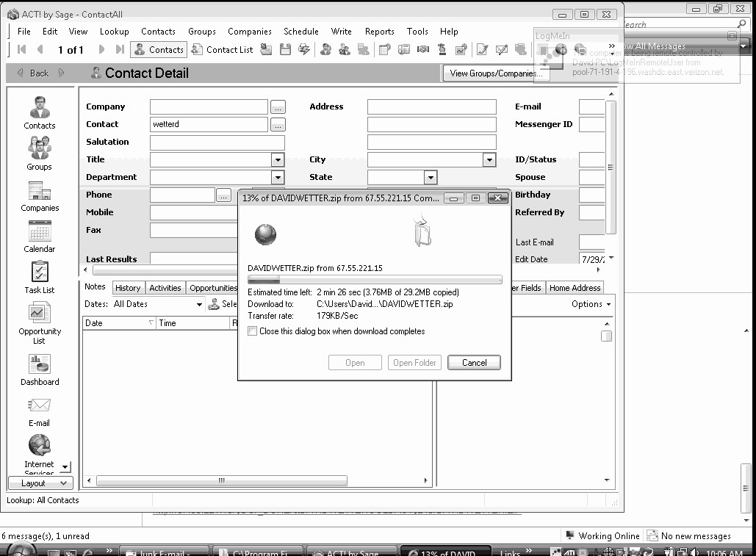Toggle Contacts detail view button
The width and height of the screenshot is (756, 556).
(159, 50)
